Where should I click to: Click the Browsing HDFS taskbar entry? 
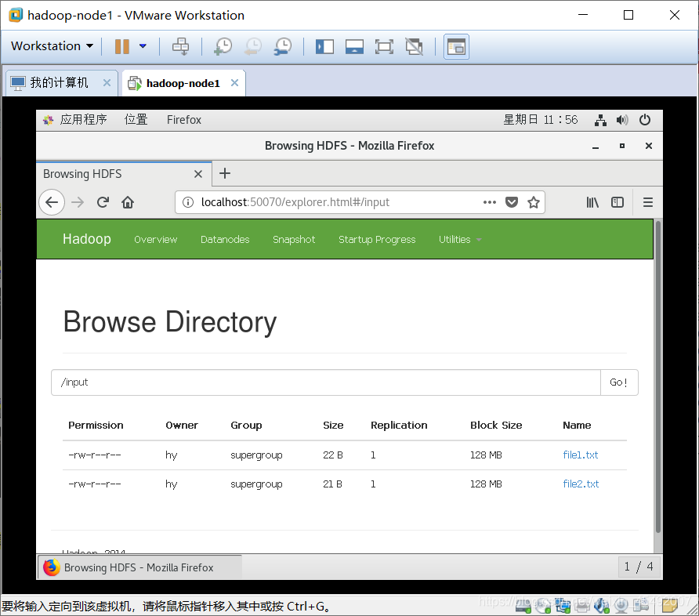click(x=139, y=567)
